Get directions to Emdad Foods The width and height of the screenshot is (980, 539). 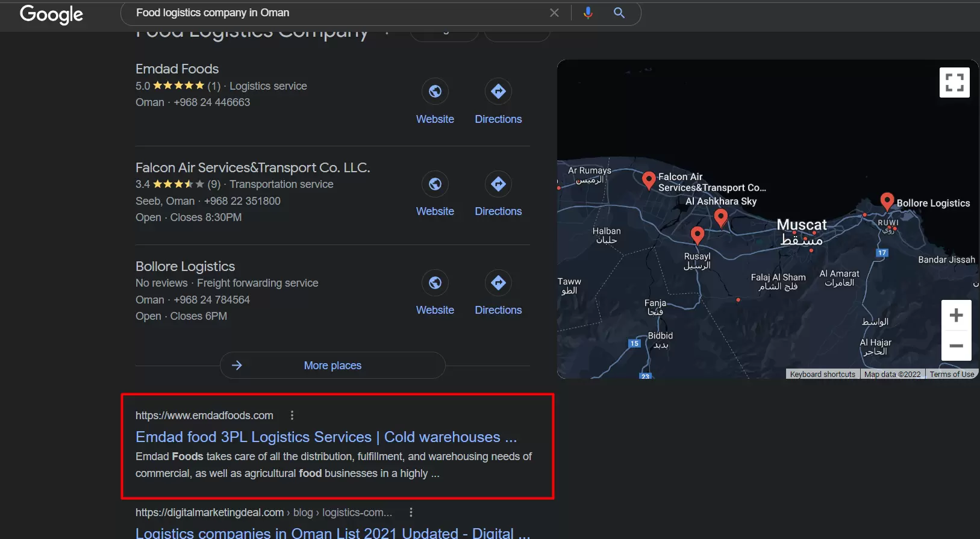click(x=498, y=92)
